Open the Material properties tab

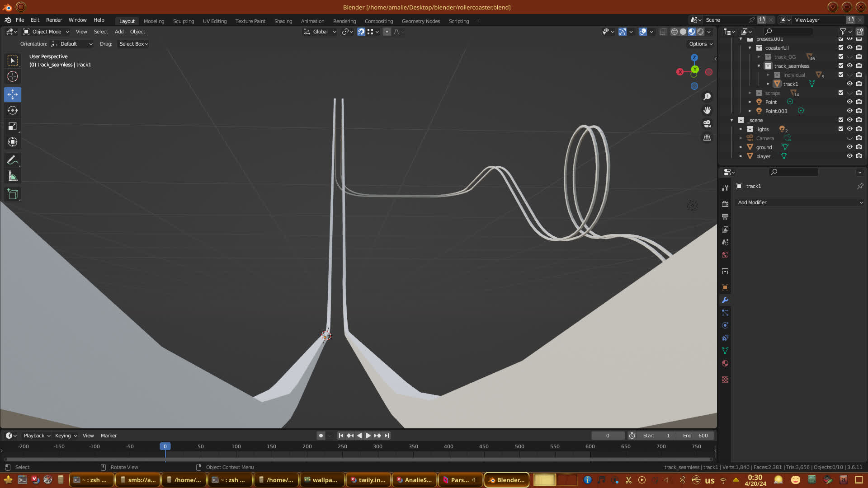click(x=725, y=363)
